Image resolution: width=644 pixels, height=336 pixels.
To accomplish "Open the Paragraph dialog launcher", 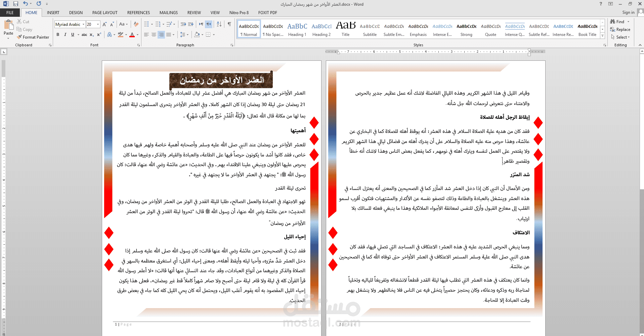I will coord(232,45).
